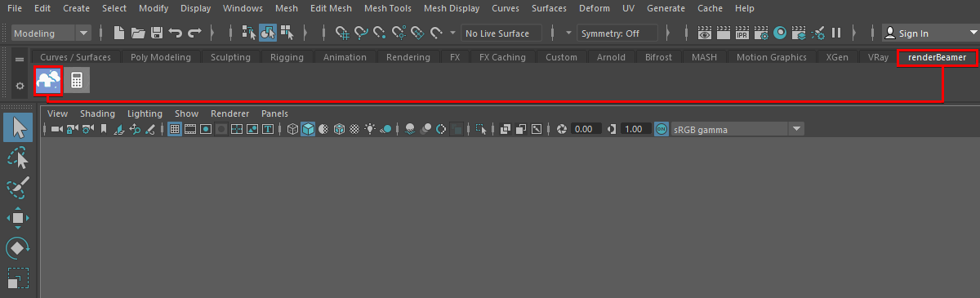The image size is (980, 298).
Task: Open shelf options gear menu
Action: [20, 86]
